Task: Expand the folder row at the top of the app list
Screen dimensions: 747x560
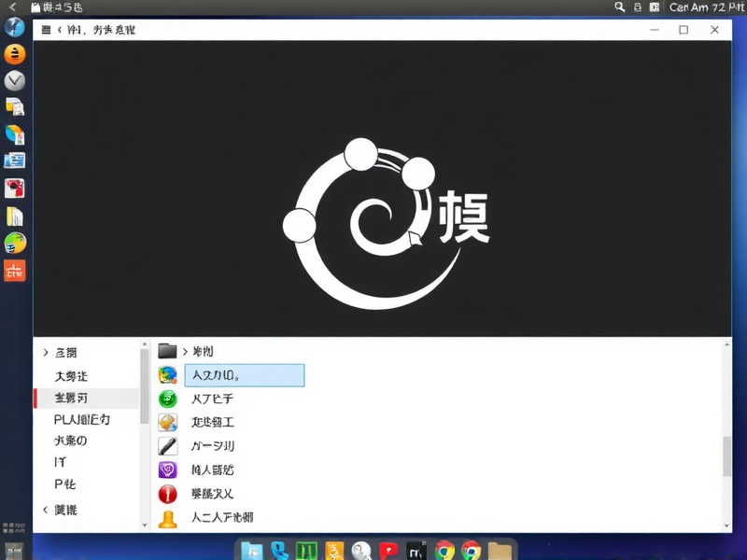Action: [x=187, y=351]
